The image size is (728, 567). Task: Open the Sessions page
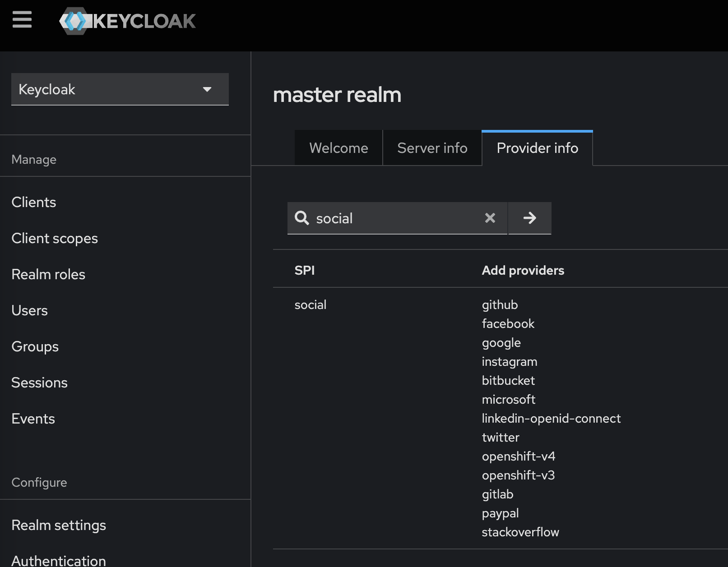pos(40,383)
